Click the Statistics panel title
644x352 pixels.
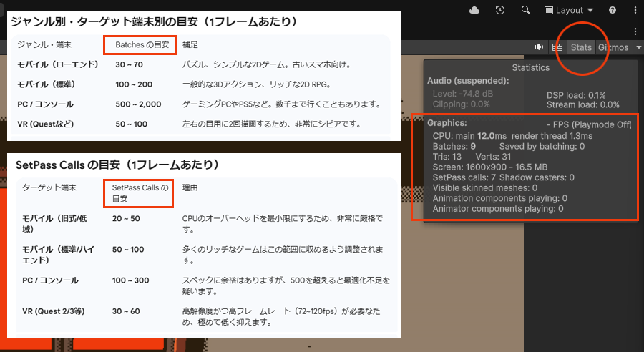pyautogui.click(x=530, y=67)
